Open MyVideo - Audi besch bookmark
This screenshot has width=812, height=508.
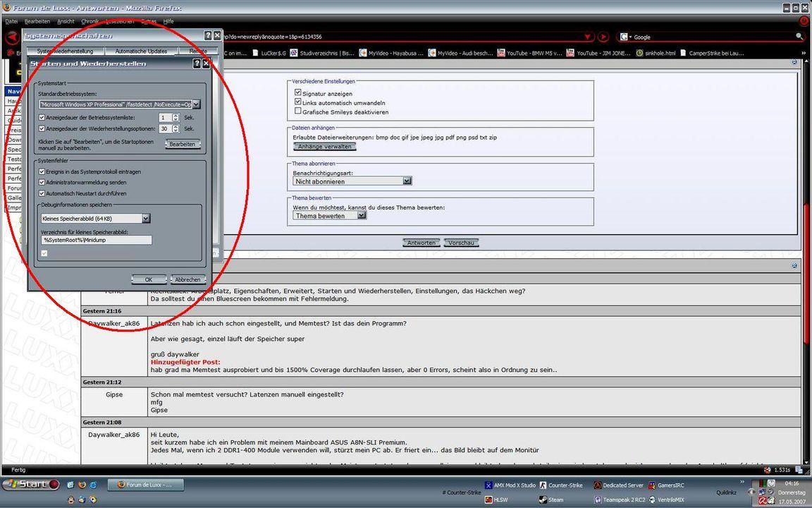[x=461, y=53]
